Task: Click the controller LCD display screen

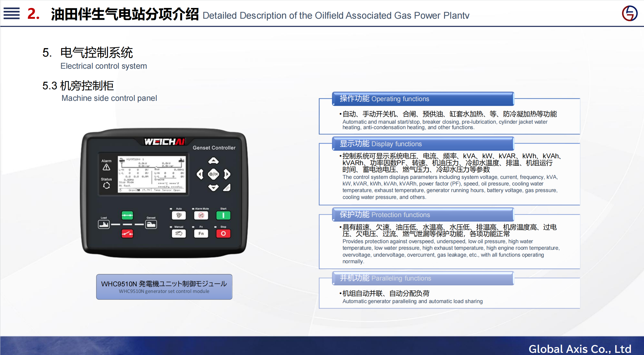Action: (x=152, y=174)
